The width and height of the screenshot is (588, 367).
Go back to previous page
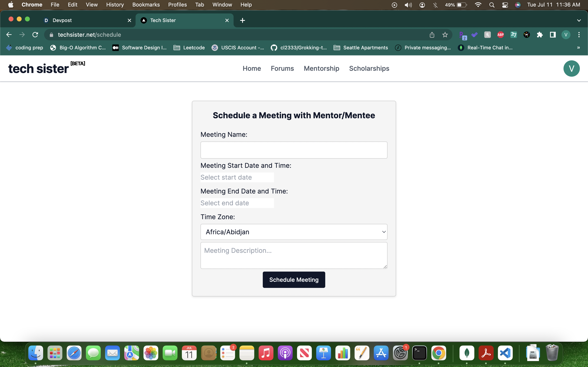(9, 35)
